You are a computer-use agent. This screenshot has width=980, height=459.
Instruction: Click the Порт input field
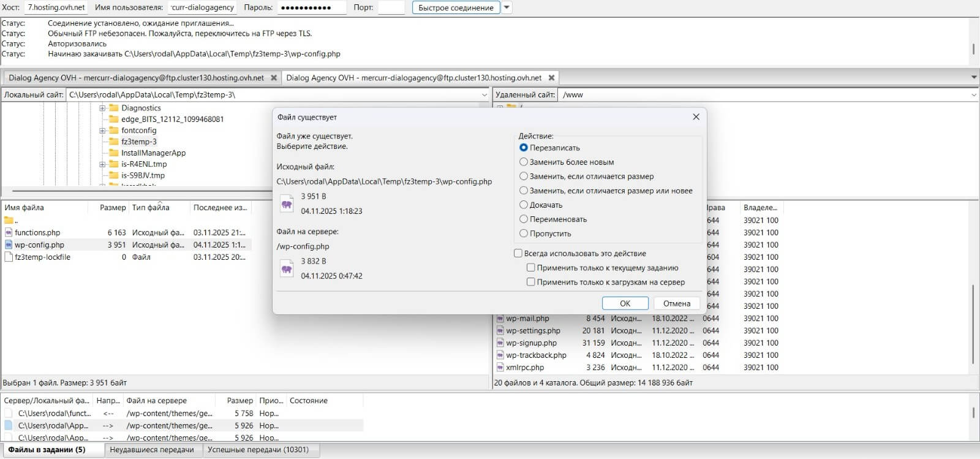point(391,7)
